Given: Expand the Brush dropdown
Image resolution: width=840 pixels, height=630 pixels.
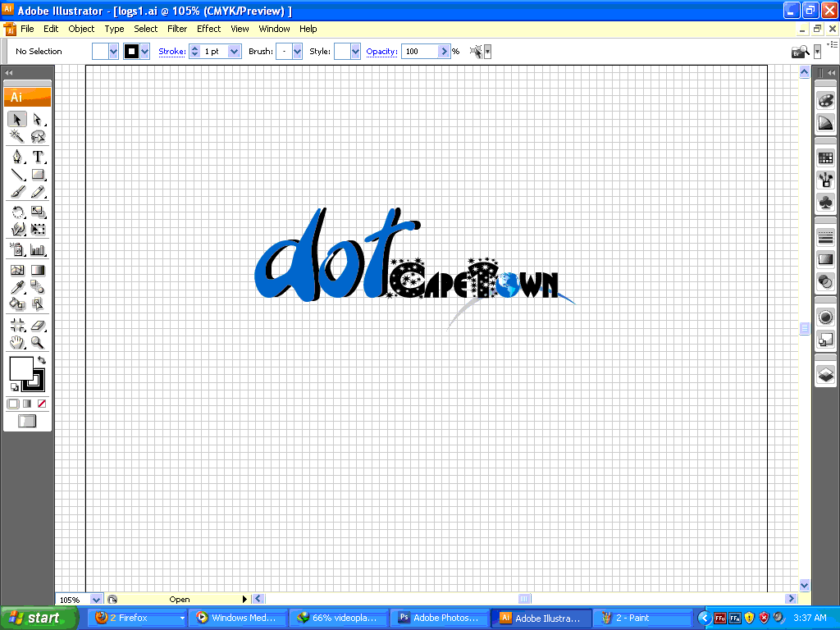Looking at the screenshot, I should click(297, 51).
